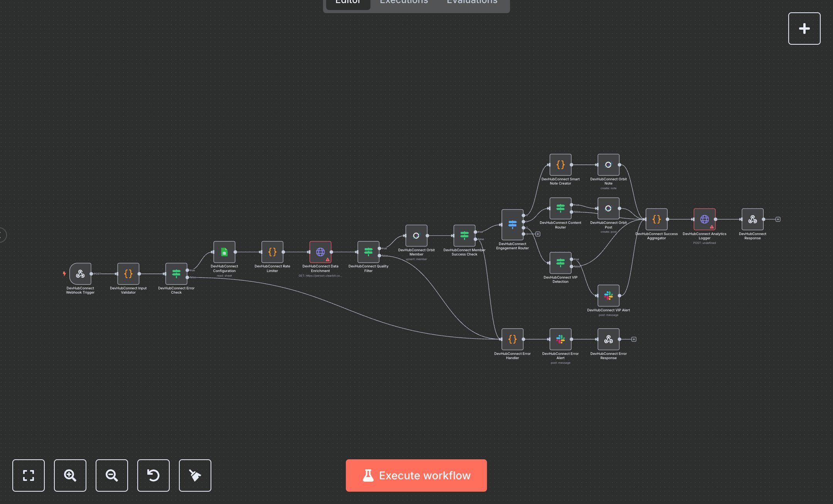Open the Google Sheets Configuration node

(224, 252)
